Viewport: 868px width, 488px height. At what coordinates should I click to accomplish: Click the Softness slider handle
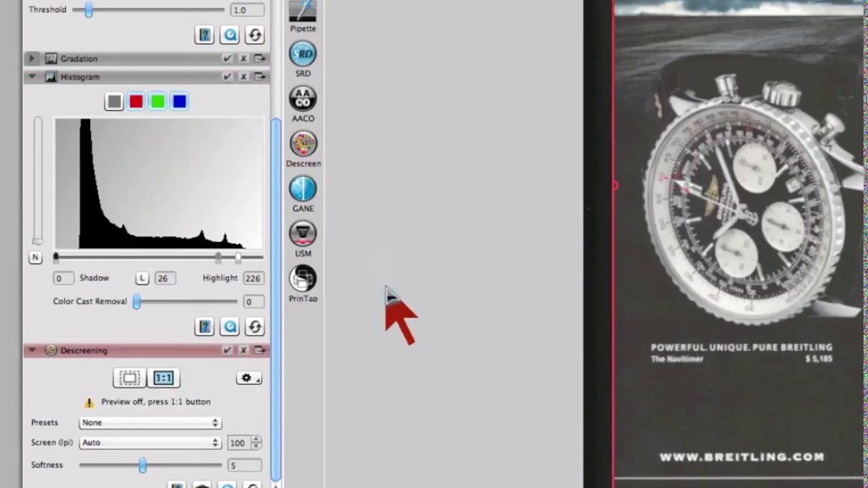[x=142, y=465]
